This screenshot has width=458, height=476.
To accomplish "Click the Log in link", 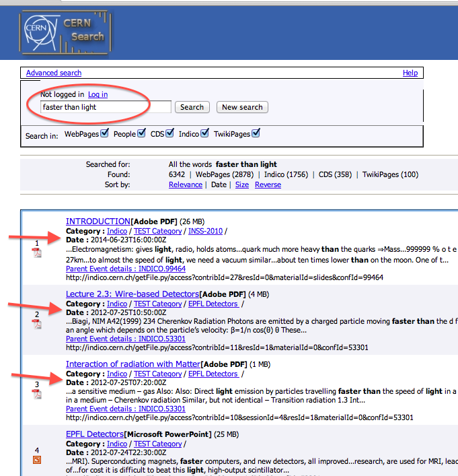I will (x=98, y=94).
